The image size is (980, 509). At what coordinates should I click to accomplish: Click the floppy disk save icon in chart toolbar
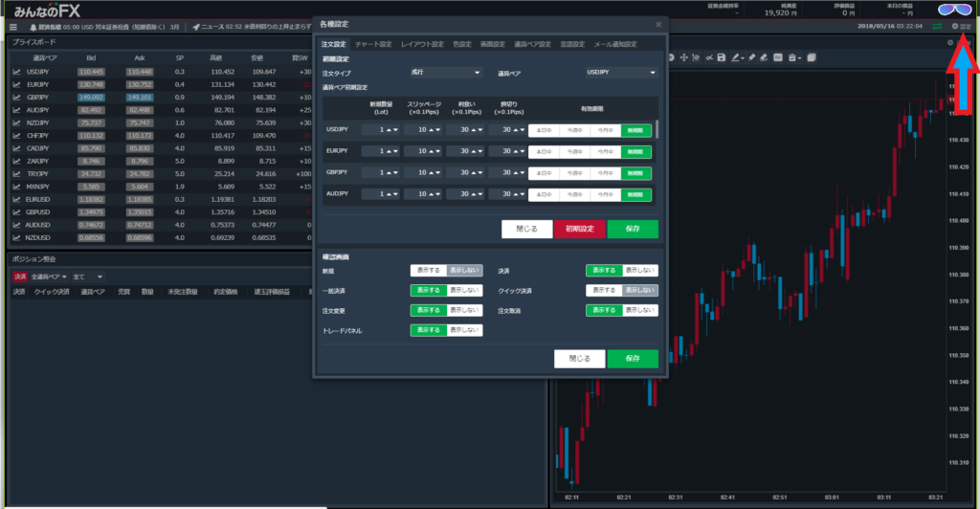click(722, 57)
